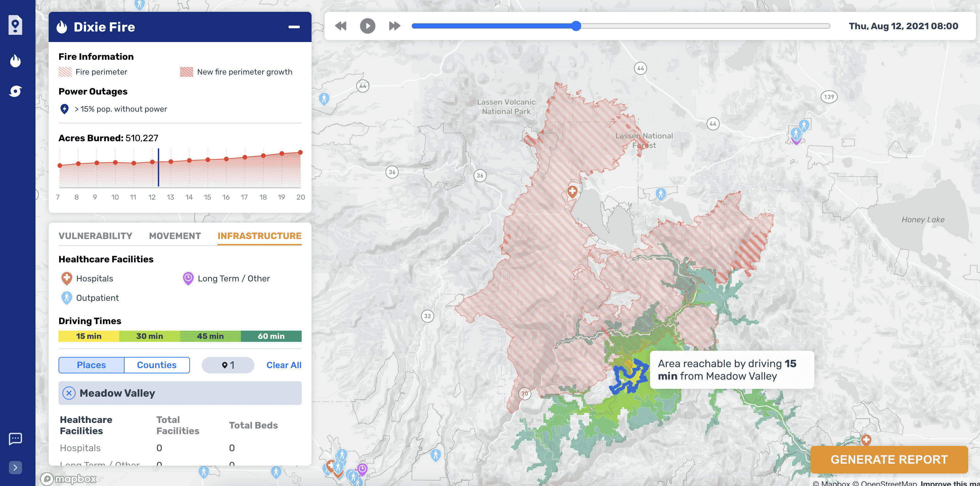Viewport: 980px width, 486px height.
Task: Click the rewind playback button
Action: click(340, 26)
